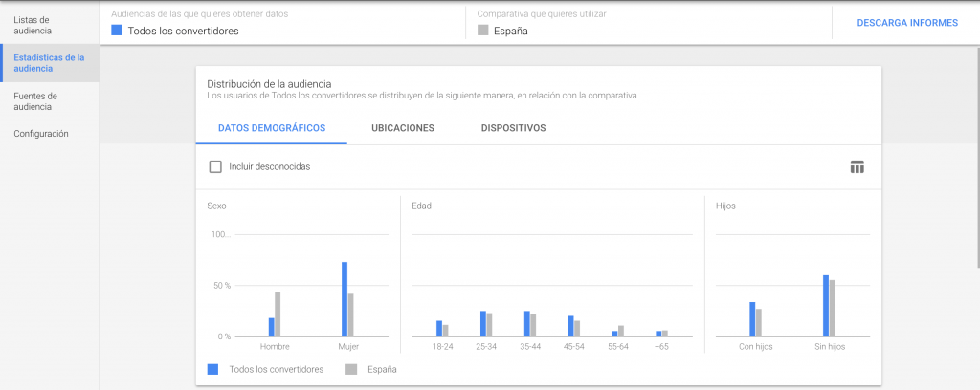Switch to DISPOSITIVOS tab
The image size is (980, 390).
point(513,128)
